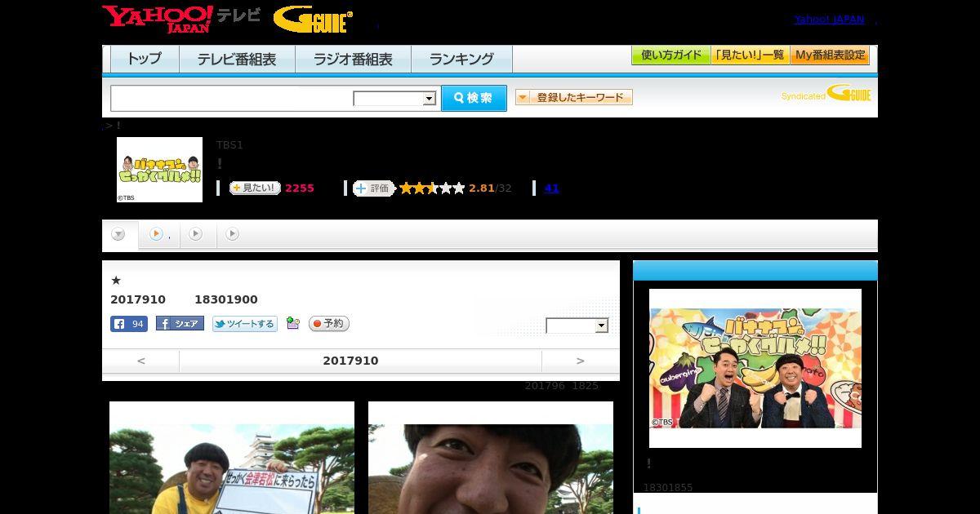Screen dimensions: 980x514
Task: Expand 登録したキーワード dropdown
Action: click(x=574, y=97)
